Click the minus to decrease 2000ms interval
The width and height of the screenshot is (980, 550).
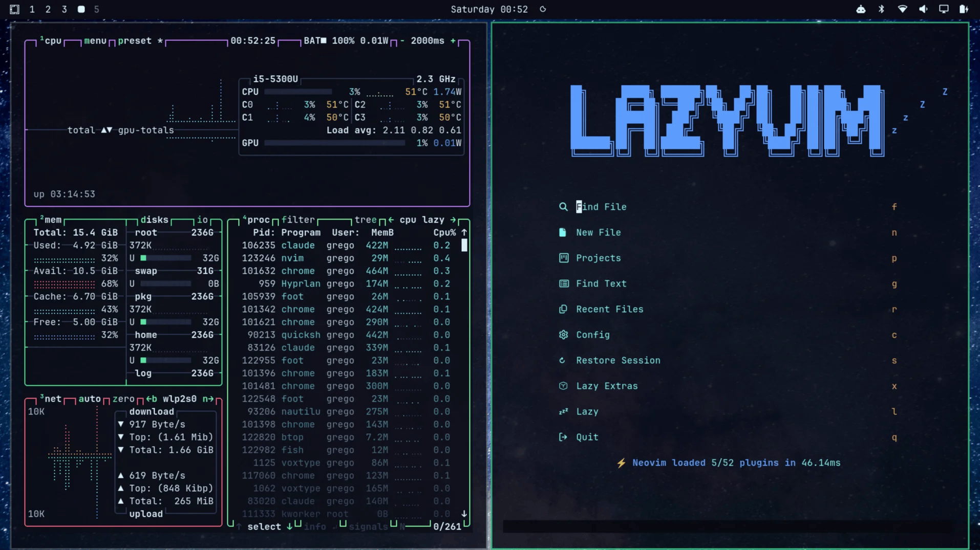click(x=402, y=40)
